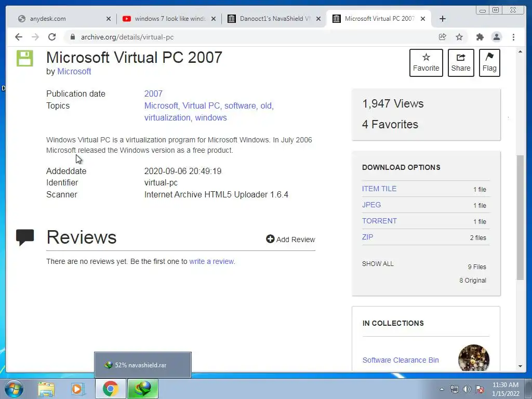
Task: Open the Chrome three-dot menu
Action: [513, 37]
